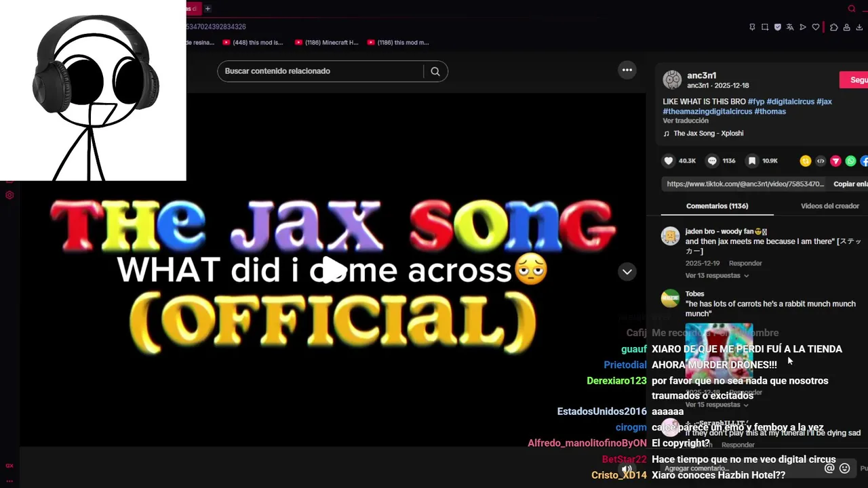Open a new browser tab with plus
Image resolution: width=868 pixels, height=488 pixels.
[x=208, y=9]
